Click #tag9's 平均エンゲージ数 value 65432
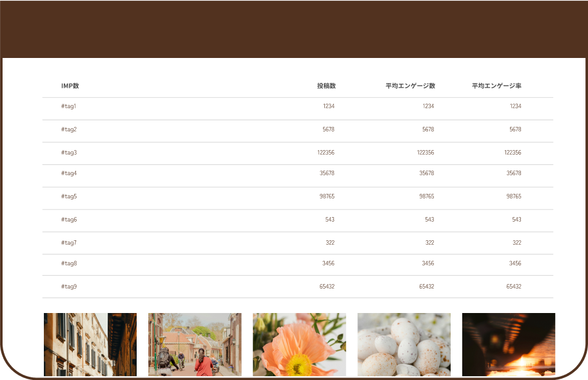588x380 pixels. pyautogui.click(x=427, y=287)
